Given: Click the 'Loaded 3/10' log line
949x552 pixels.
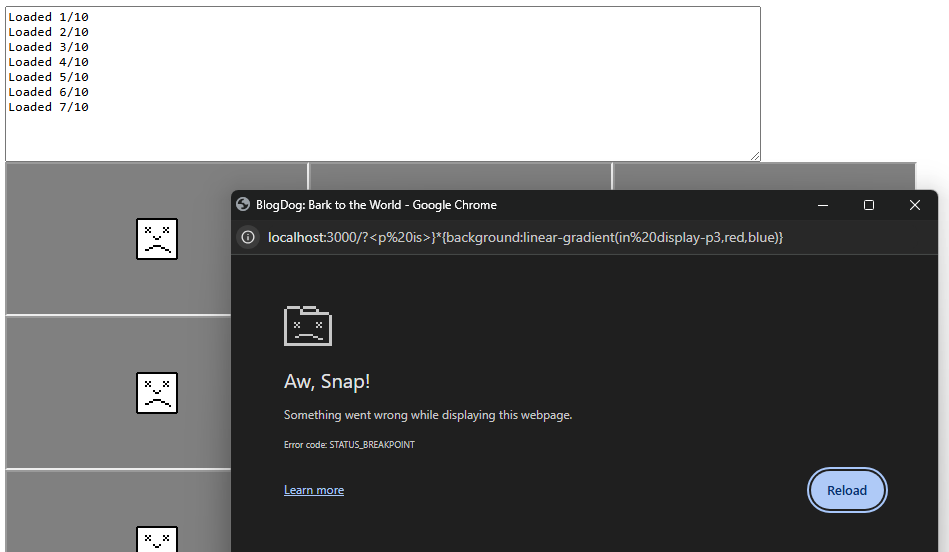Looking at the screenshot, I should coord(48,47).
